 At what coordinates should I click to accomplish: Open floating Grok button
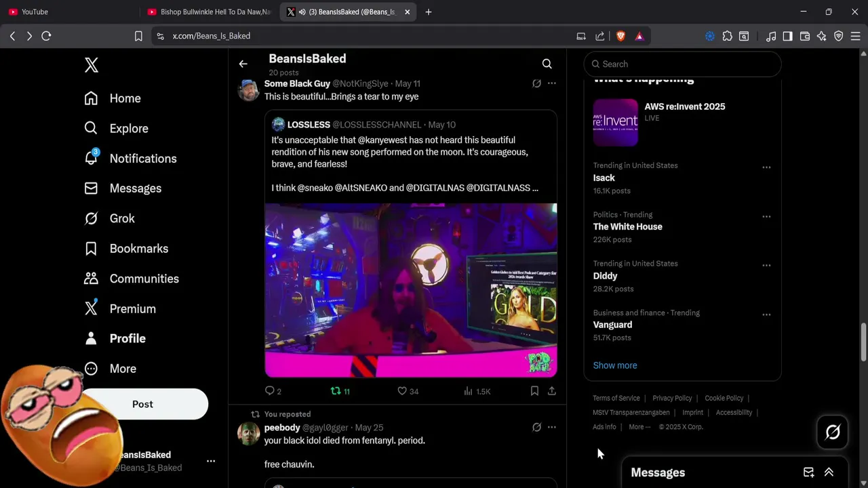(x=833, y=432)
